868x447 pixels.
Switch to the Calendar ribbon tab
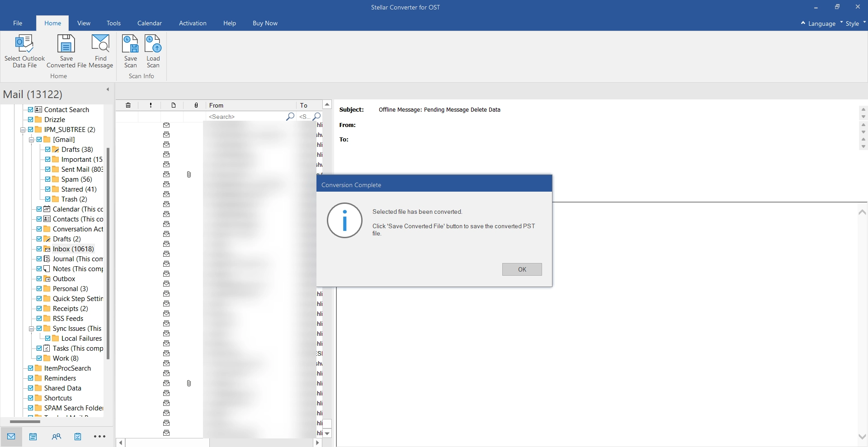tap(150, 23)
